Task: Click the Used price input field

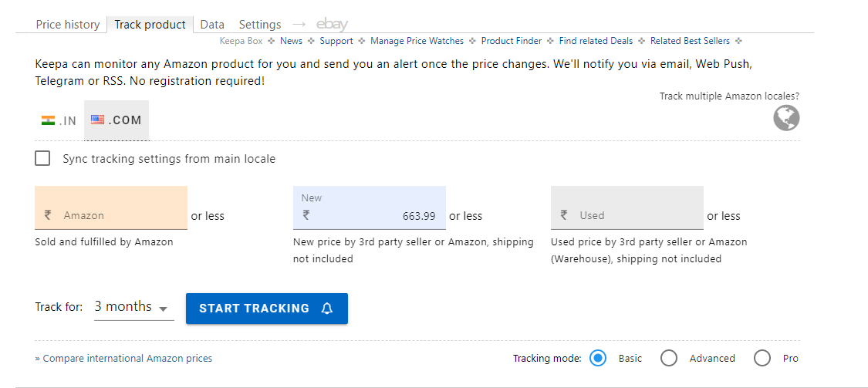Action: pos(633,216)
